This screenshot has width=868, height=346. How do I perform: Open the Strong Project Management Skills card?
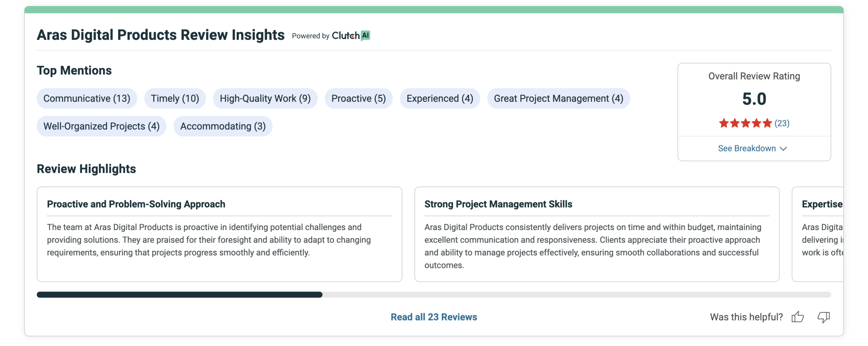click(596, 234)
